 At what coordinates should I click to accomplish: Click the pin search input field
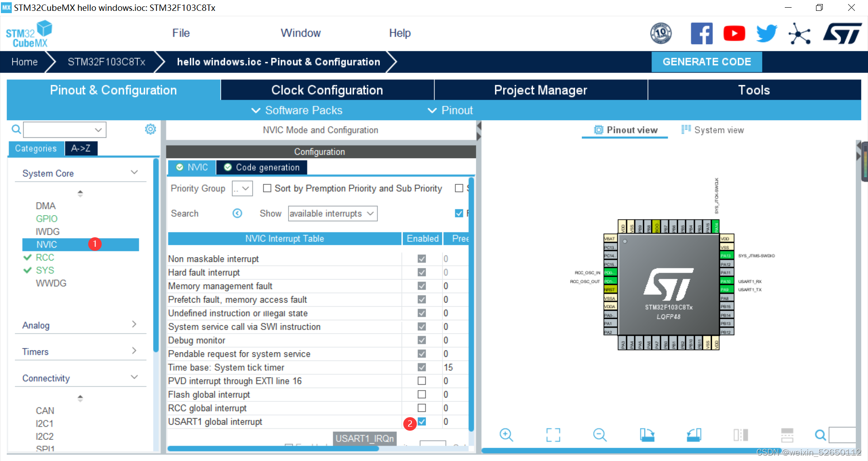842,435
